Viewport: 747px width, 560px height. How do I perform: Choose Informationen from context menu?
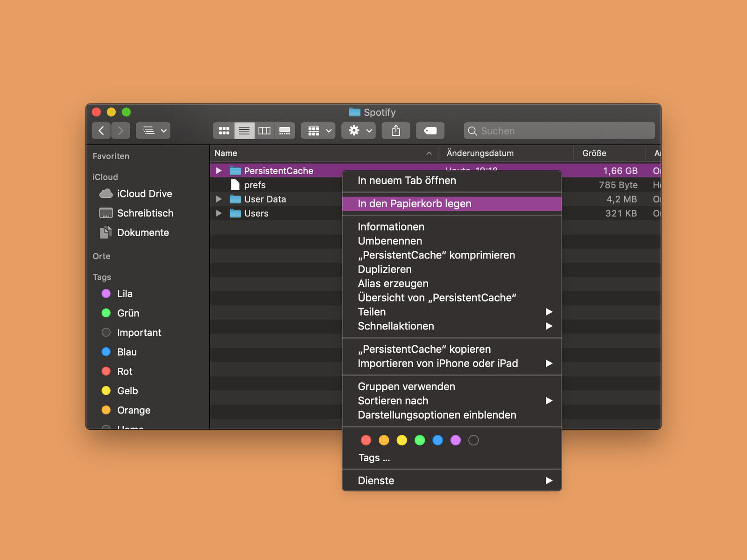pyautogui.click(x=451, y=227)
